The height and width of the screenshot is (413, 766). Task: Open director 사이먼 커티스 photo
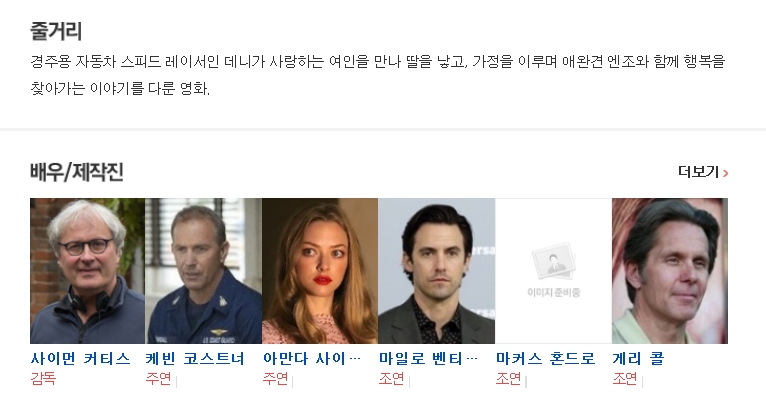coord(87,271)
